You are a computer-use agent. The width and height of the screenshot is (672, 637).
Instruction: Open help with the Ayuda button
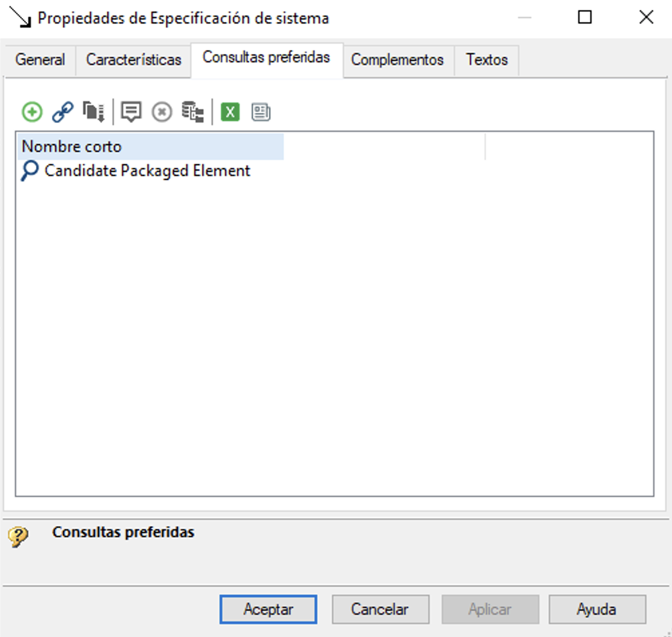[598, 609]
